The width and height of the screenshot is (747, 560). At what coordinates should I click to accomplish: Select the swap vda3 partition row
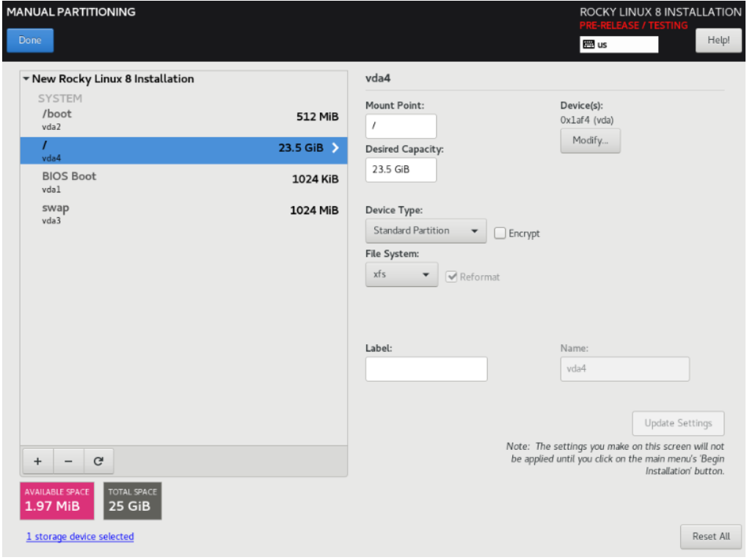point(183,213)
